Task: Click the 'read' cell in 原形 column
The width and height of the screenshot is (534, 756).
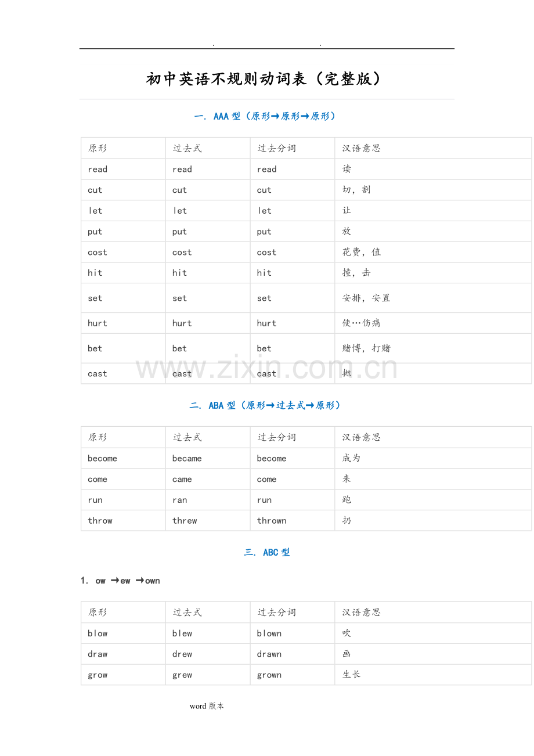Action: pos(123,170)
